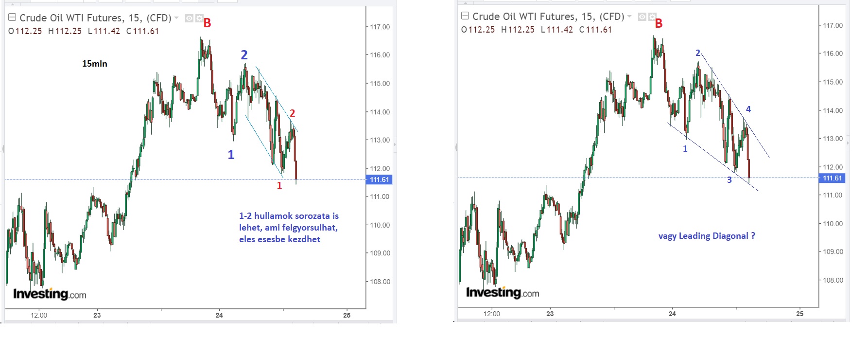Click date 23 on right chart time axis

click(550, 314)
